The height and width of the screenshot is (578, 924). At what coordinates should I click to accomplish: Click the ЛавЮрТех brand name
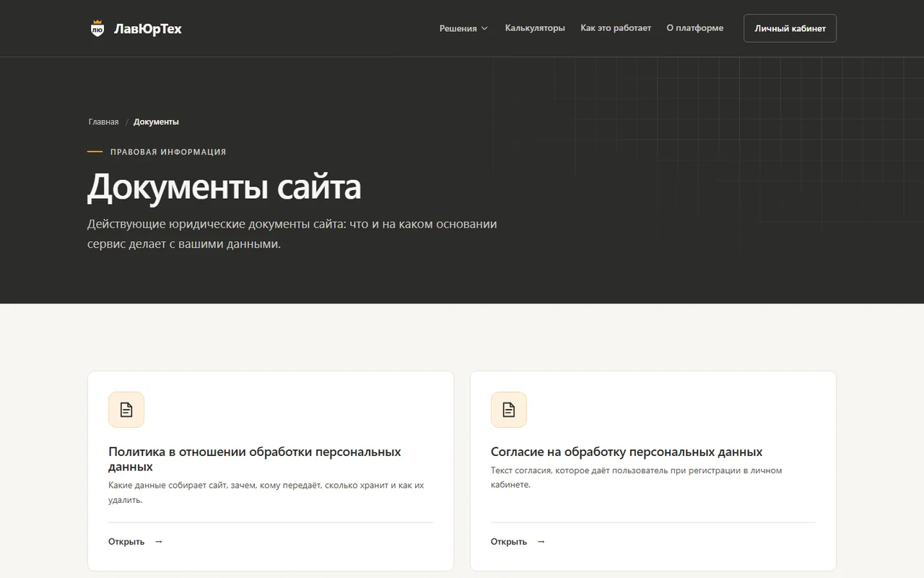148,29
